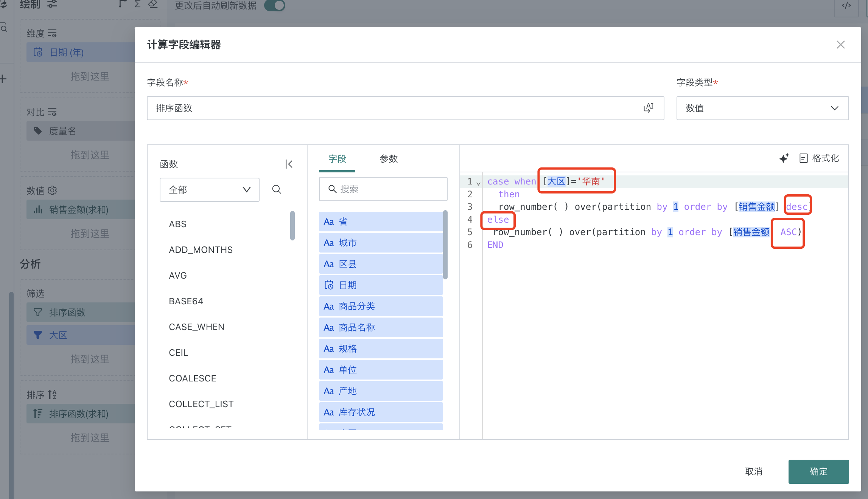Click the 格式化 format button

819,158
